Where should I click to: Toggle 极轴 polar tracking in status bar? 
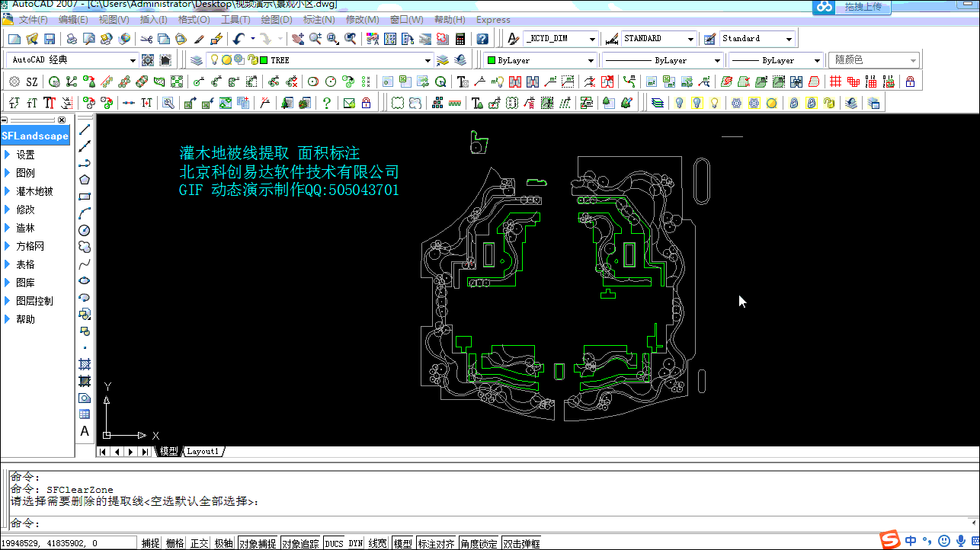pos(223,543)
